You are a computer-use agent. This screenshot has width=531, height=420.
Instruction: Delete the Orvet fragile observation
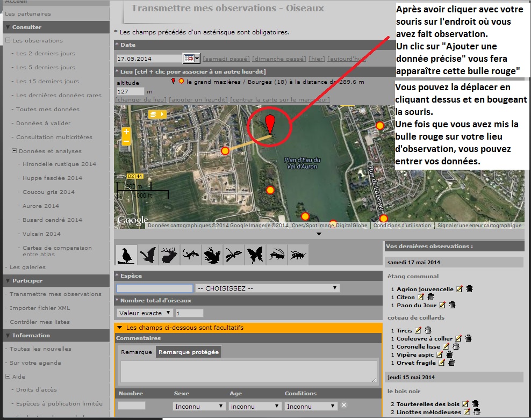point(452,363)
